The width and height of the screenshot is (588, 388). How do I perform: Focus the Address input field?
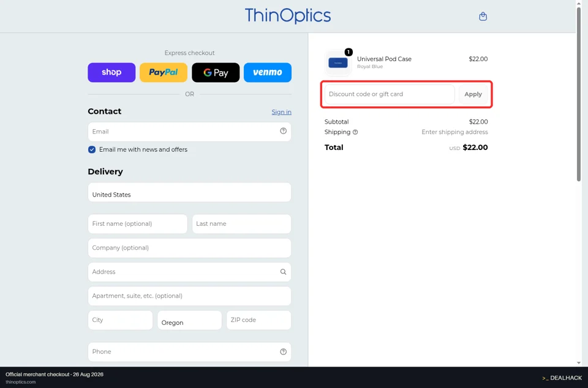tap(189, 272)
